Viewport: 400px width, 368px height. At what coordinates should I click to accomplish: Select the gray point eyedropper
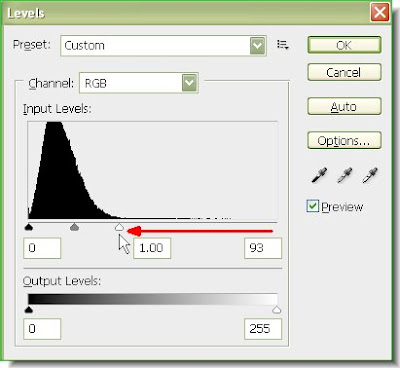coord(345,175)
